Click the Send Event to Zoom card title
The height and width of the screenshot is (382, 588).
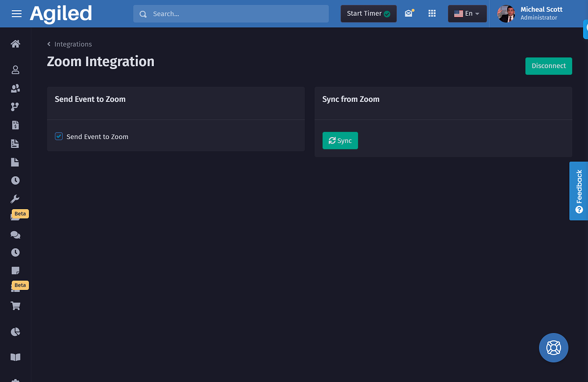click(90, 99)
